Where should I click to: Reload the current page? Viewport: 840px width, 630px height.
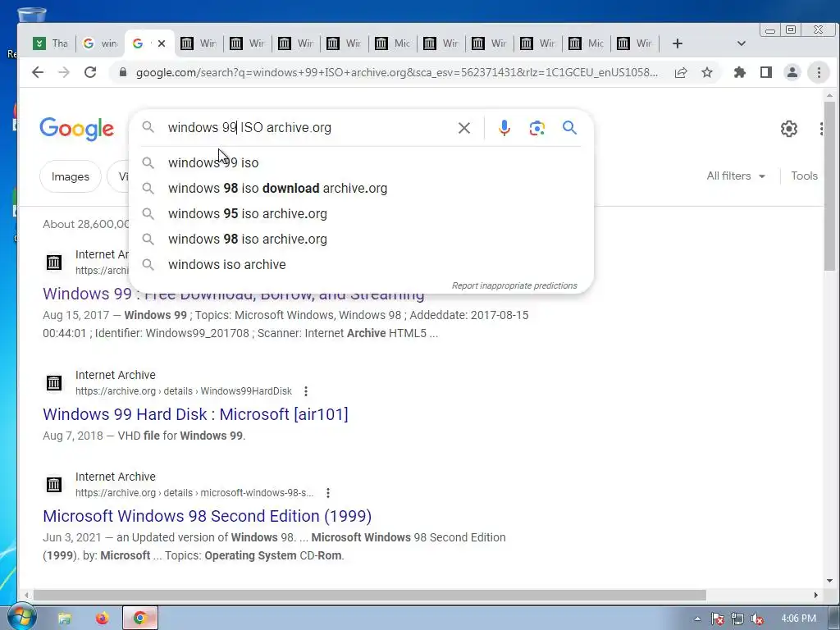click(x=90, y=72)
